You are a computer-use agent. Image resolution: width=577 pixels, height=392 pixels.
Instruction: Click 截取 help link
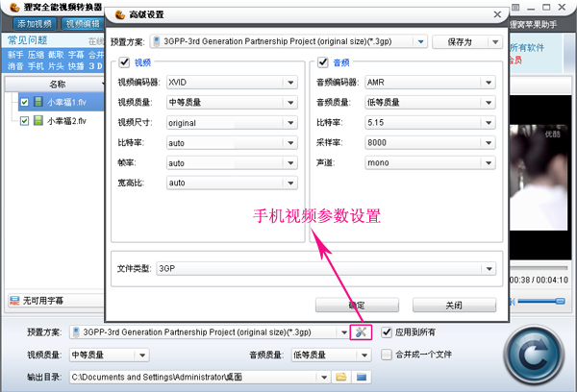56,55
